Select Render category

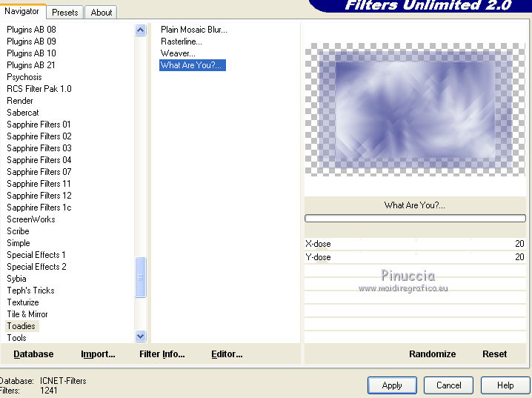pyautogui.click(x=20, y=101)
